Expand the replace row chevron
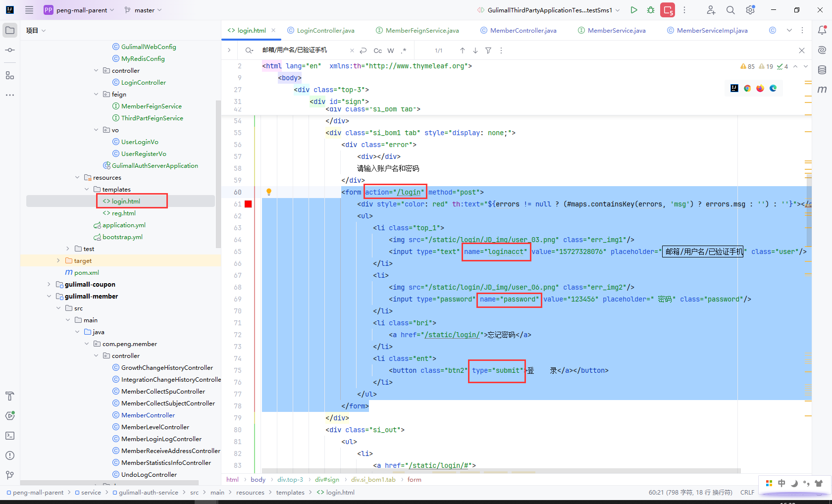The height and width of the screenshot is (504, 832). tap(229, 50)
